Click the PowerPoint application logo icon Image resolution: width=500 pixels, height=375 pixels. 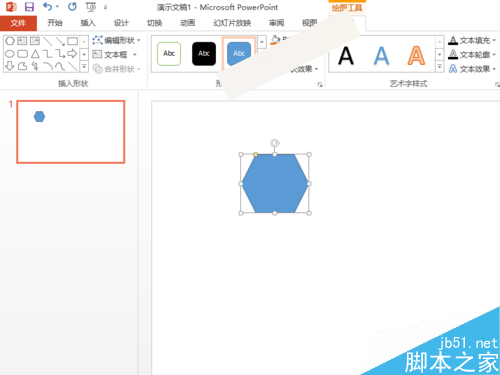click(11, 7)
